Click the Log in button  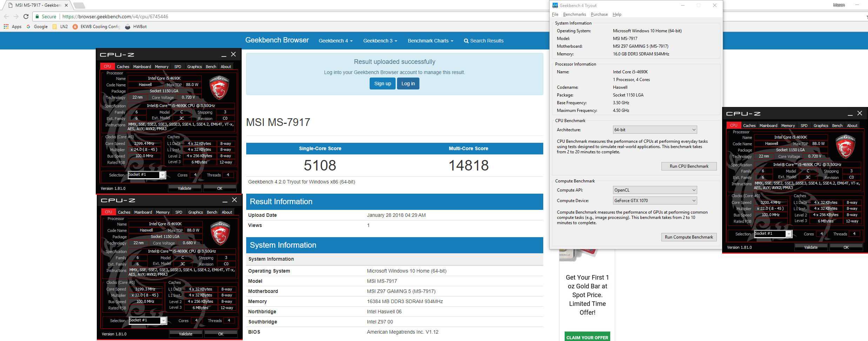(x=408, y=83)
